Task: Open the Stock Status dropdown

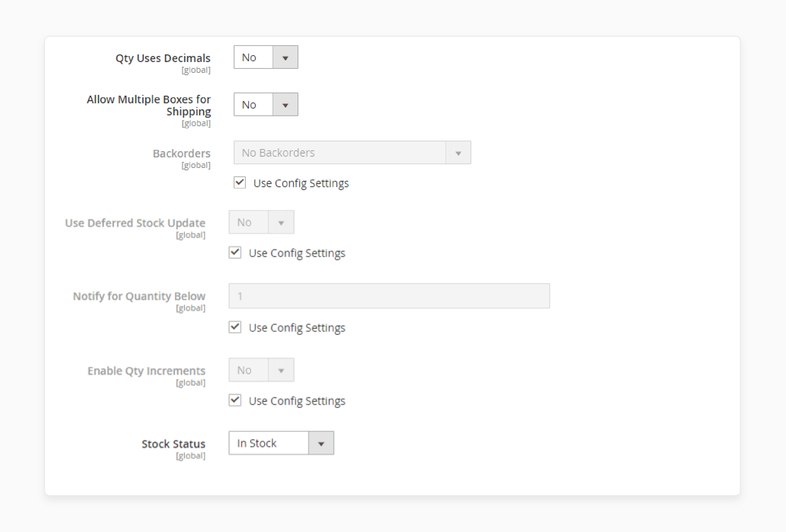Action: pos(281,443)
